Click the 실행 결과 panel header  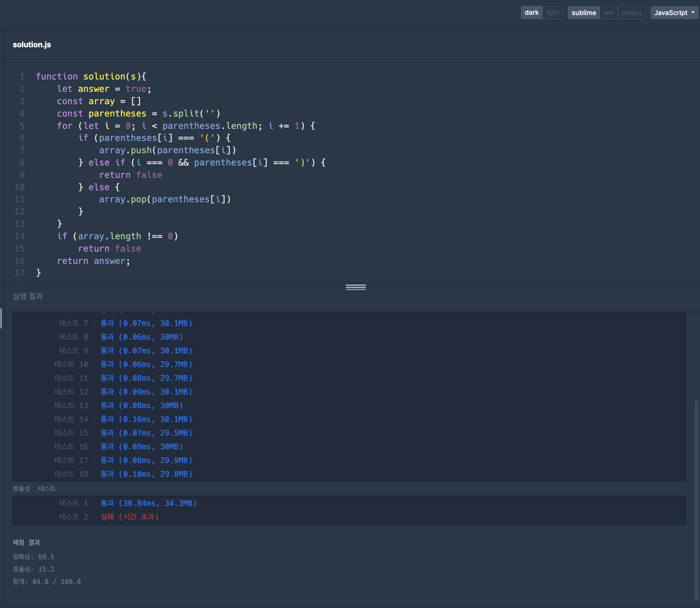click(x=28, y=296)
